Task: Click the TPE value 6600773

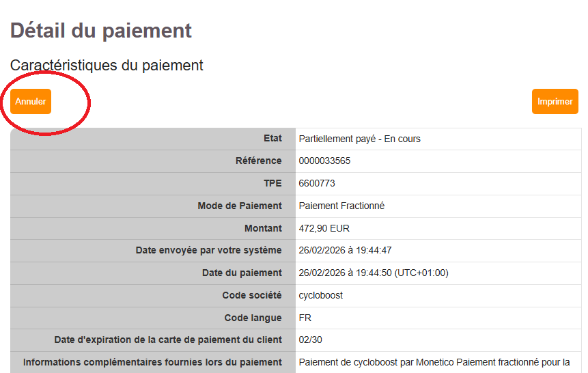Action: (x=317, y=183)
